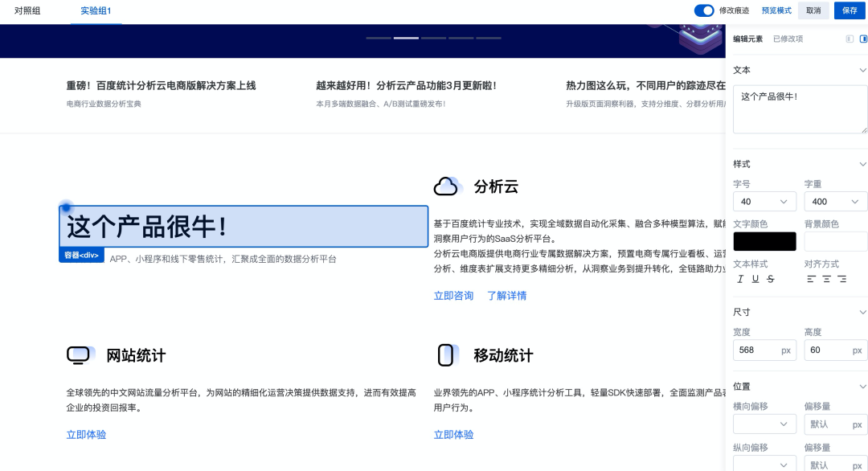Click the selected 这个产品很牛! heading element
The height and width of the screenshot is (471, 868).
[244, 227]
